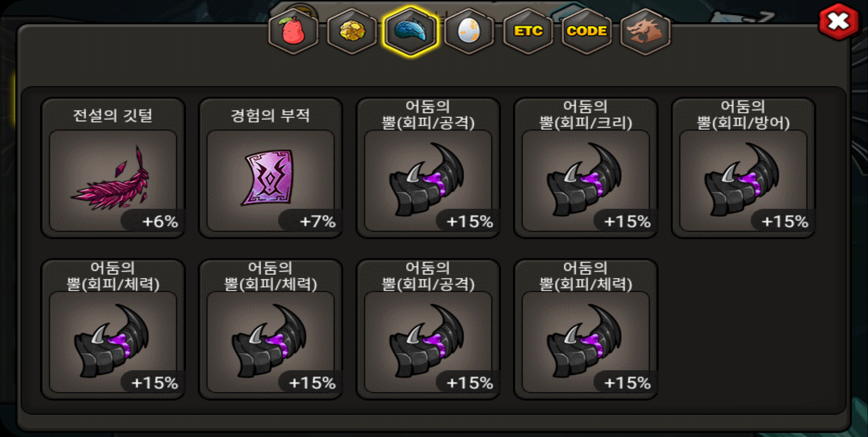The image size is (868, 437).
Task: Select bottom-row 어둠의 뿔(회피/공격) horn
Action: 428,329
